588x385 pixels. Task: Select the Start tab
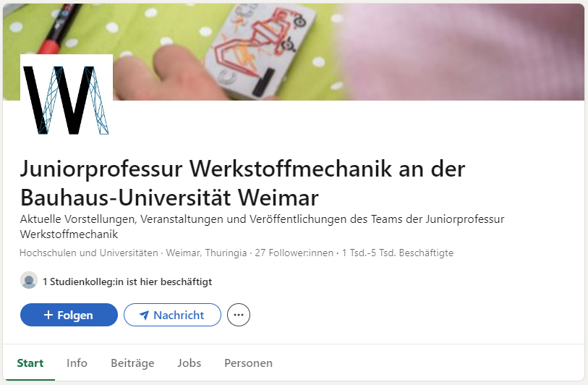coord(30,363)
